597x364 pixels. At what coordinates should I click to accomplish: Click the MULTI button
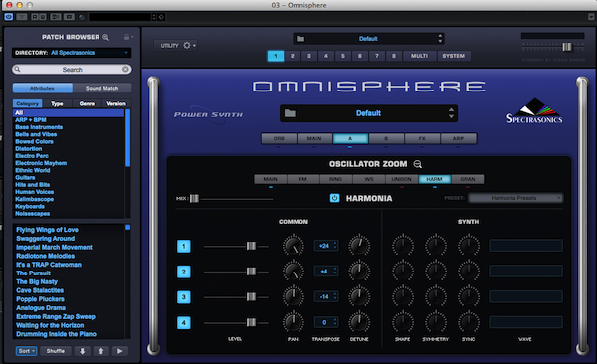(x=419, y=56)
